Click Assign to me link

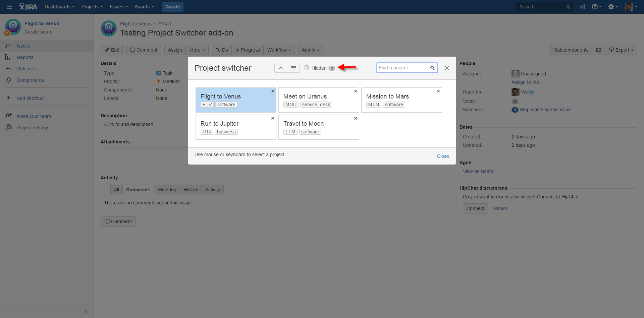click(525, 82)
